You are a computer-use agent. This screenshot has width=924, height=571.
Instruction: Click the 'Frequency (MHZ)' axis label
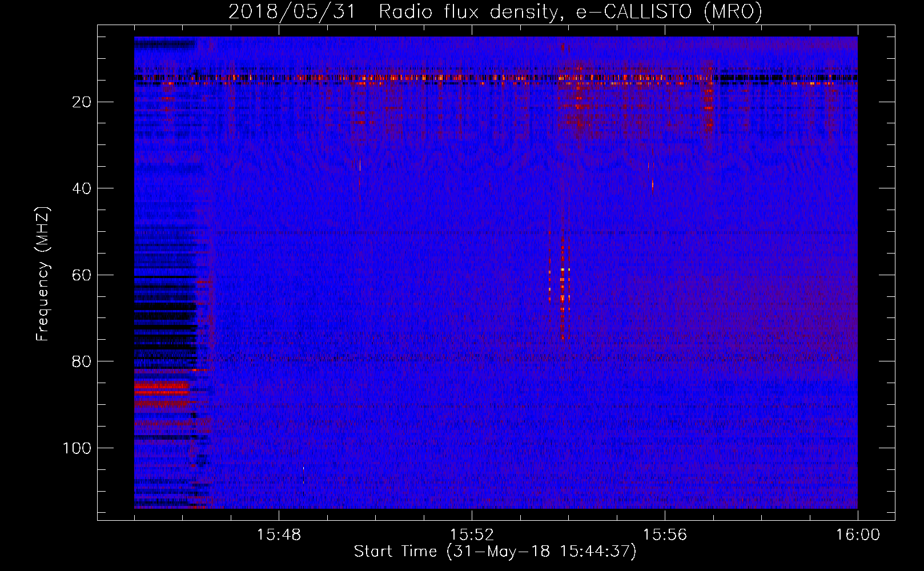point(43,274)
